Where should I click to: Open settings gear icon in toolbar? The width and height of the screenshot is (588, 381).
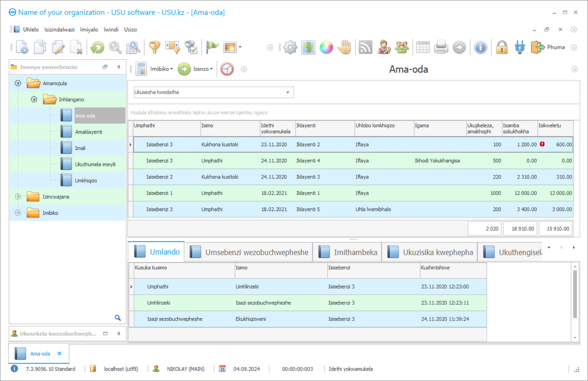click(x=290, y=47)
